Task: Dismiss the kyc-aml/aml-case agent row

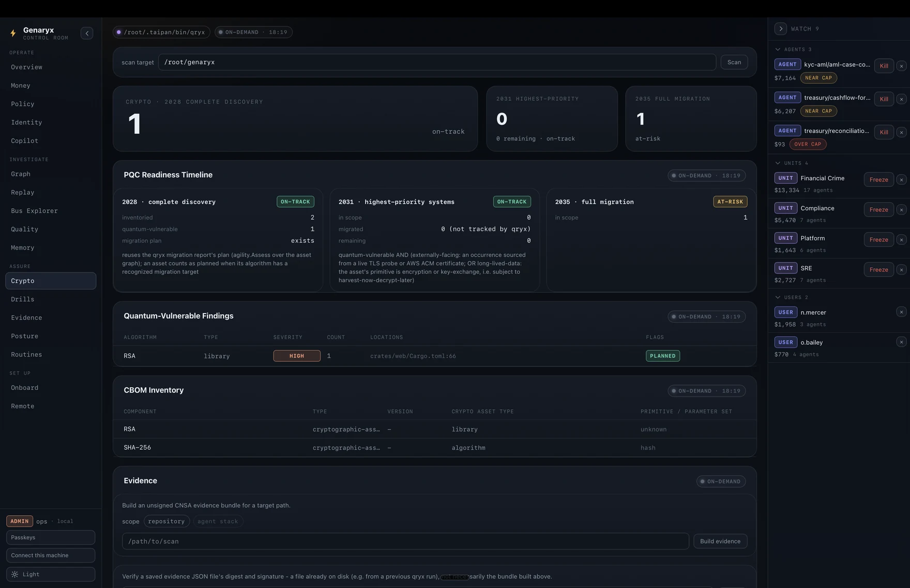Action: (x=901, y=66)
